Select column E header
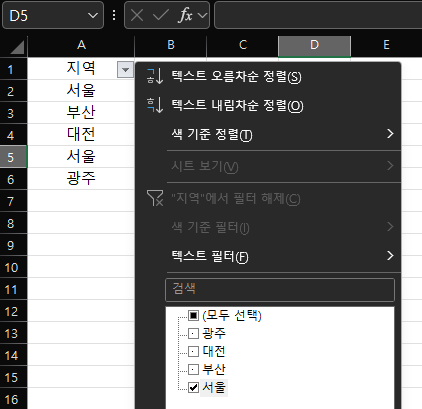The width and height of the screenshot is (422, 409). point(386,45)
